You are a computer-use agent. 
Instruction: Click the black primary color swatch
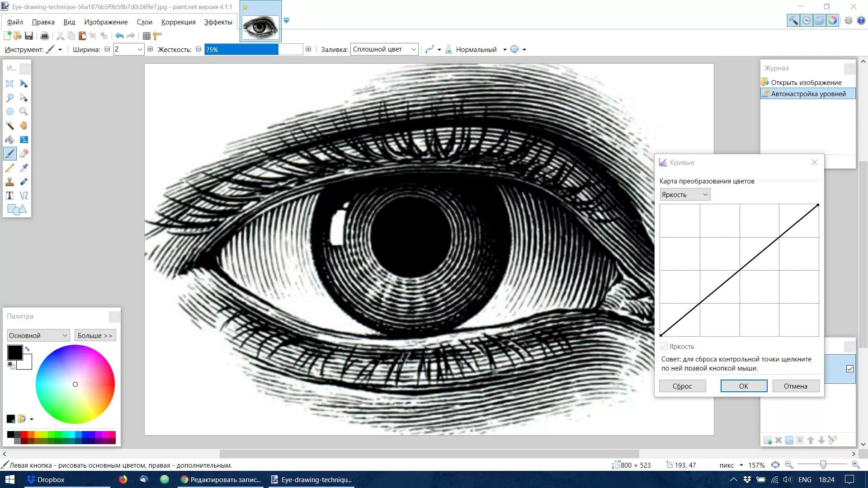pyautogui.click(x=14, y=352)
